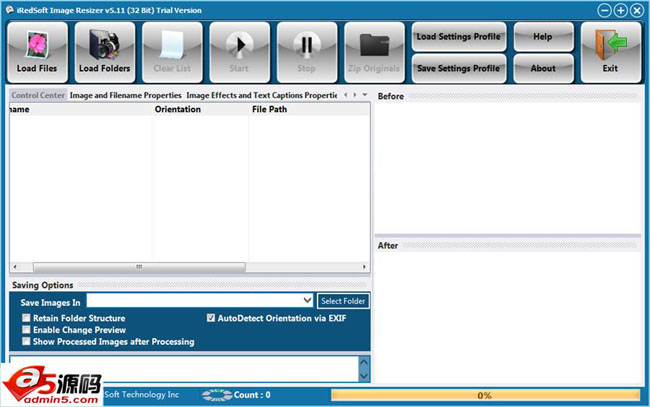The image size is (650, 407).
Task: Open the Help button
Action: [x=543, y=36]
